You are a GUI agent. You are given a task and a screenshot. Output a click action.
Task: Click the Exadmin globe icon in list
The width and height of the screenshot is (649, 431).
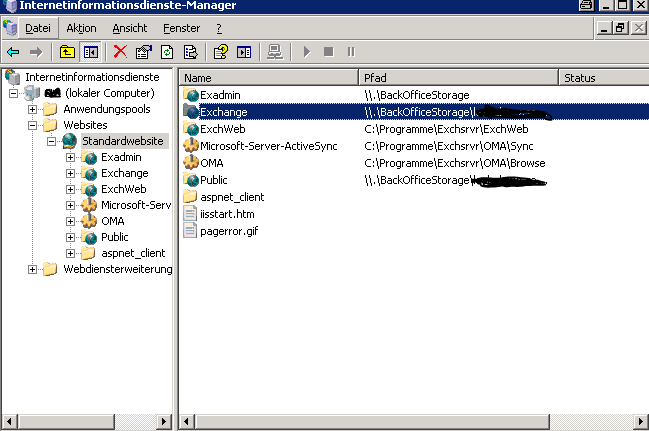pyautogui.click(x=192, y=95)
